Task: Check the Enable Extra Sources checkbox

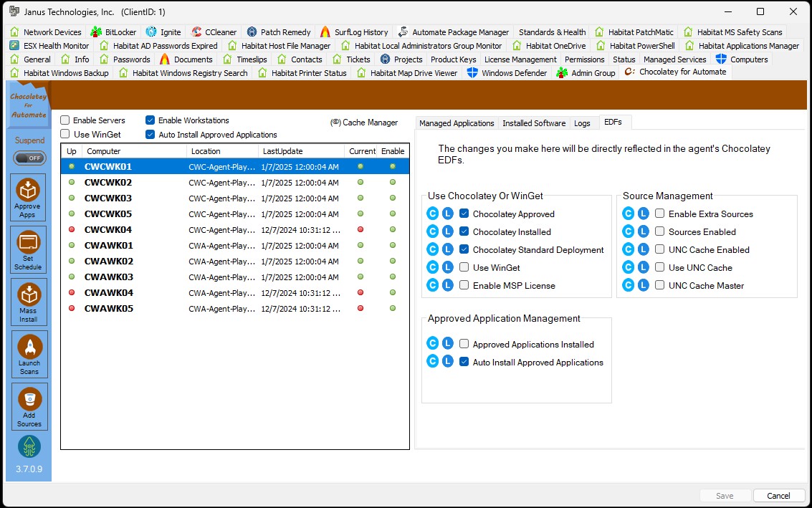Action: [x=660, y=214]
